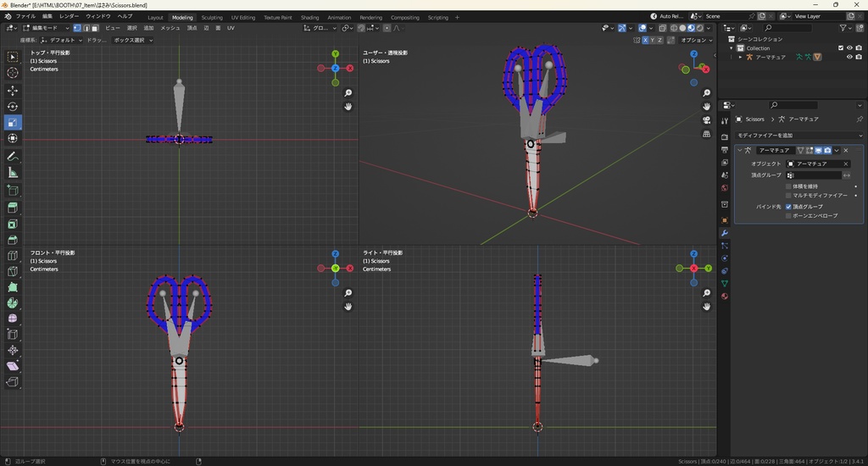The image size is (868, 466).
Task: Open the メッシュ menu in viewport header
Action: click(170, 28)
